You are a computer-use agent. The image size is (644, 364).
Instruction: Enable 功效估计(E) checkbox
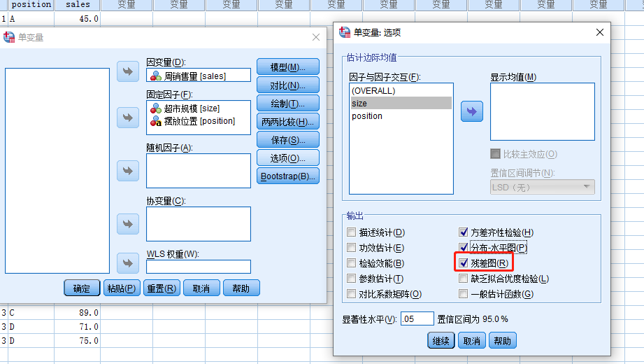351,248
